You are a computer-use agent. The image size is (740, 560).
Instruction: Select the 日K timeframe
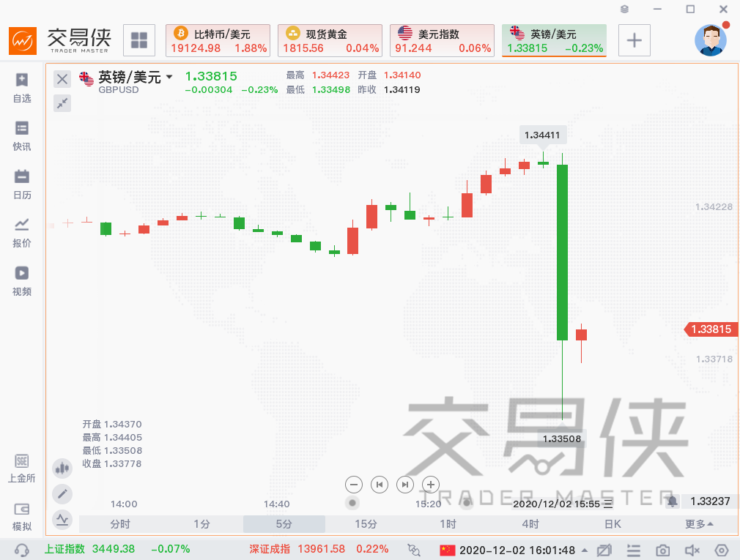point(613,524)
